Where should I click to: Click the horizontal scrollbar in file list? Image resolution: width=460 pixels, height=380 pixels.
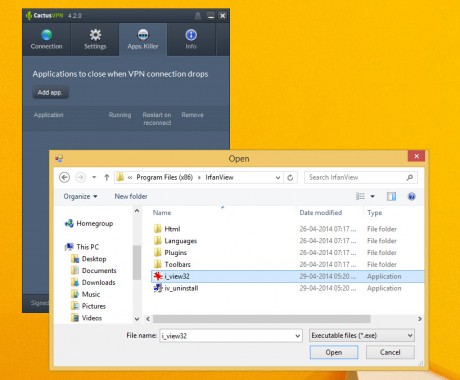tap(261, 319)
